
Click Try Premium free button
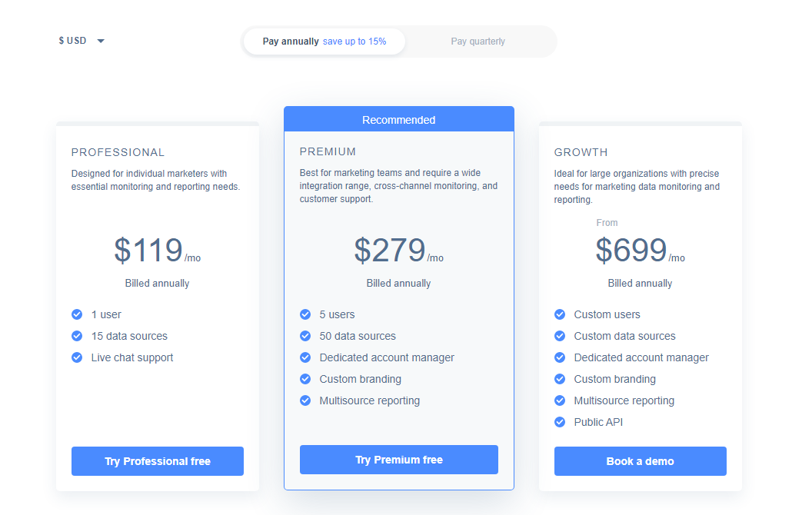[399, 460]
